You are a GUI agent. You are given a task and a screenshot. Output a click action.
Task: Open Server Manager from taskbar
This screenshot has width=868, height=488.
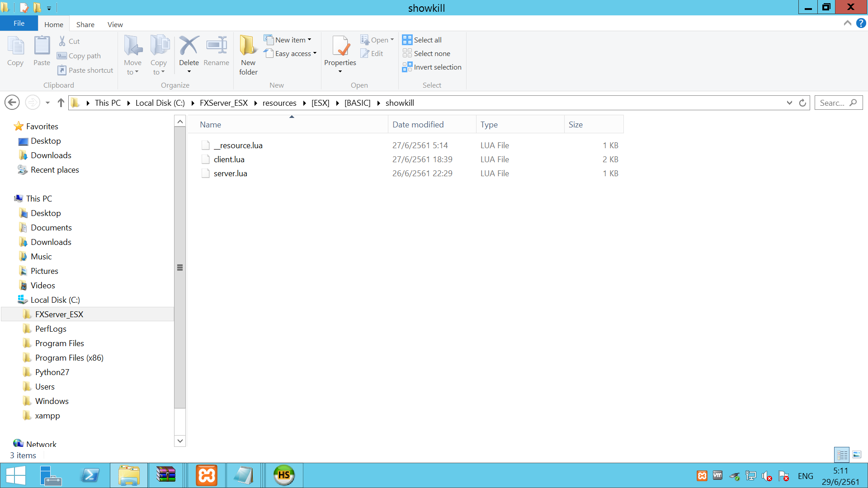[51, 475]
